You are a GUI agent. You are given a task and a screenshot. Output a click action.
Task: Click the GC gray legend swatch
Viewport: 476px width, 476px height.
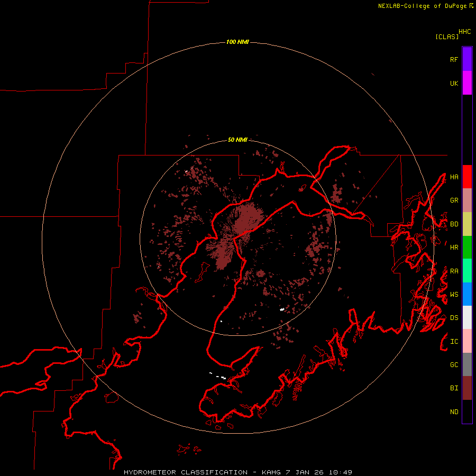tap(467, 364)
